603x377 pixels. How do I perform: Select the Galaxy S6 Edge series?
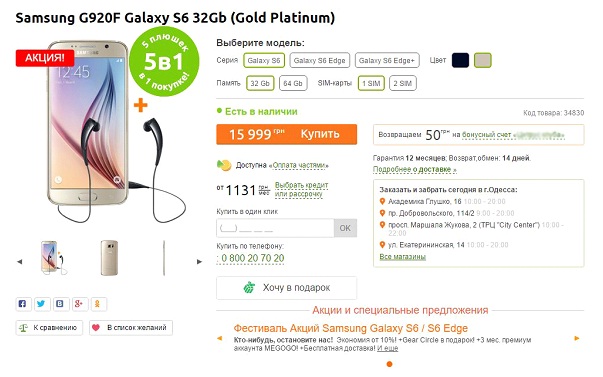pyautogui.click(x=320, y=60)
